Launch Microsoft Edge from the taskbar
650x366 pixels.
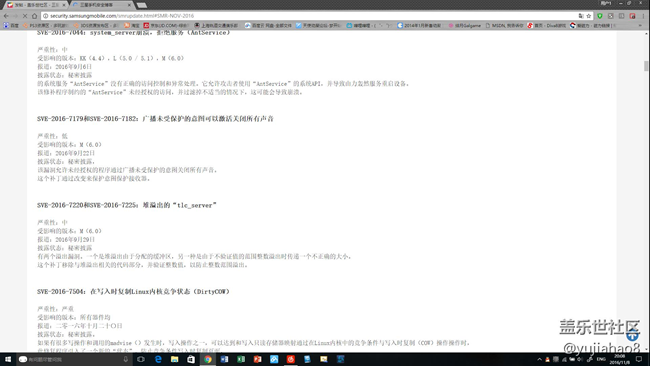click(x=158, y=359)
